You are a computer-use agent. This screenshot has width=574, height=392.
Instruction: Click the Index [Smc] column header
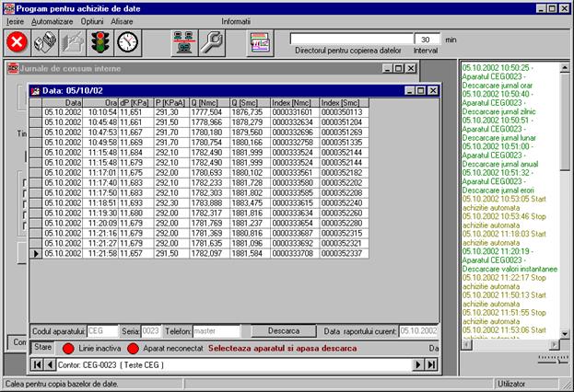coord(344,103)
